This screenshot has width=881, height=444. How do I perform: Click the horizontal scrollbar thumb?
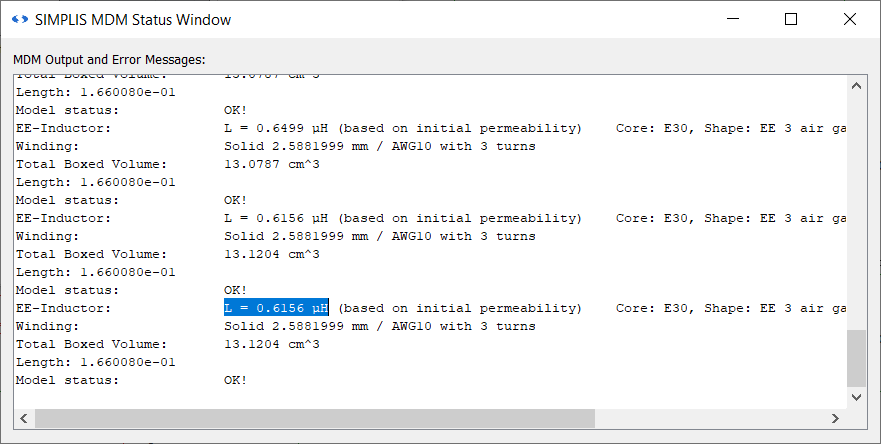pos(314,418)
